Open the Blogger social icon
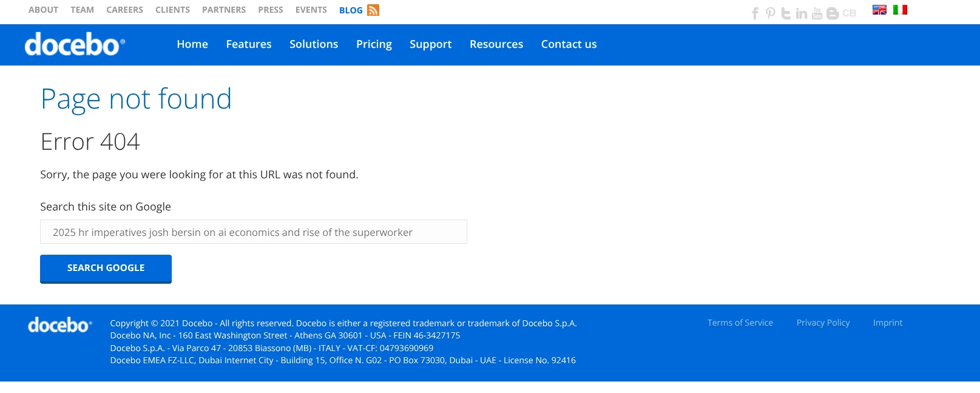This screenshot has width=980, height=393. click(x=833, y=13)
